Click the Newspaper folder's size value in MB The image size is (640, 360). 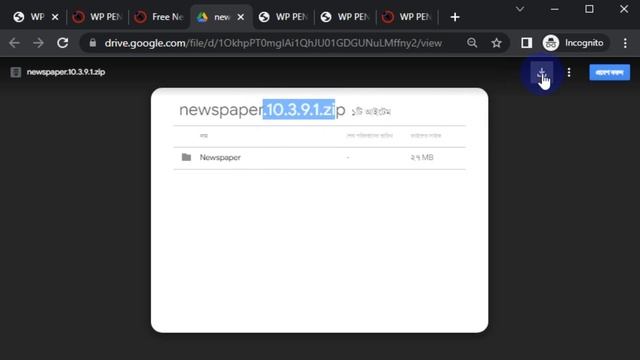coord(422,158)
